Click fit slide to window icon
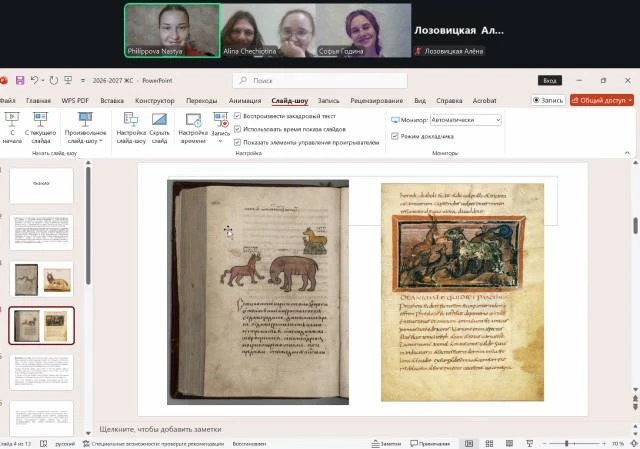The height and width of the screenshot is (449, 640). (634, 444)
